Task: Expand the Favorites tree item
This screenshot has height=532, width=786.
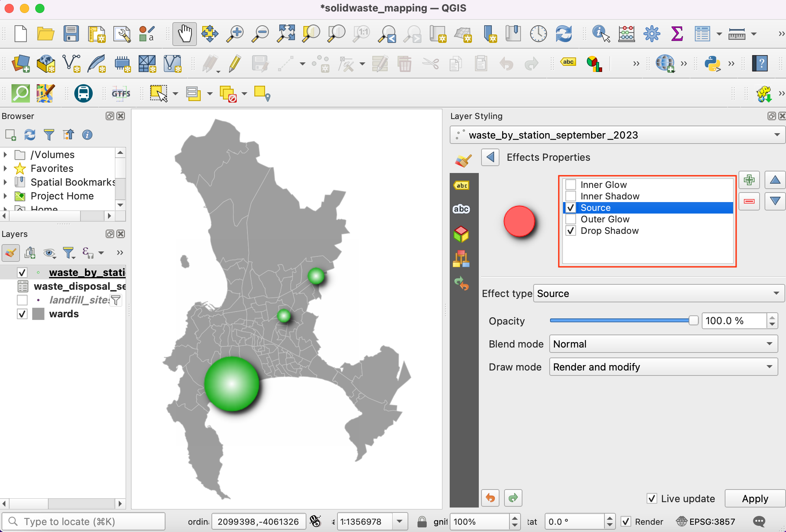Action: (5, 168)
